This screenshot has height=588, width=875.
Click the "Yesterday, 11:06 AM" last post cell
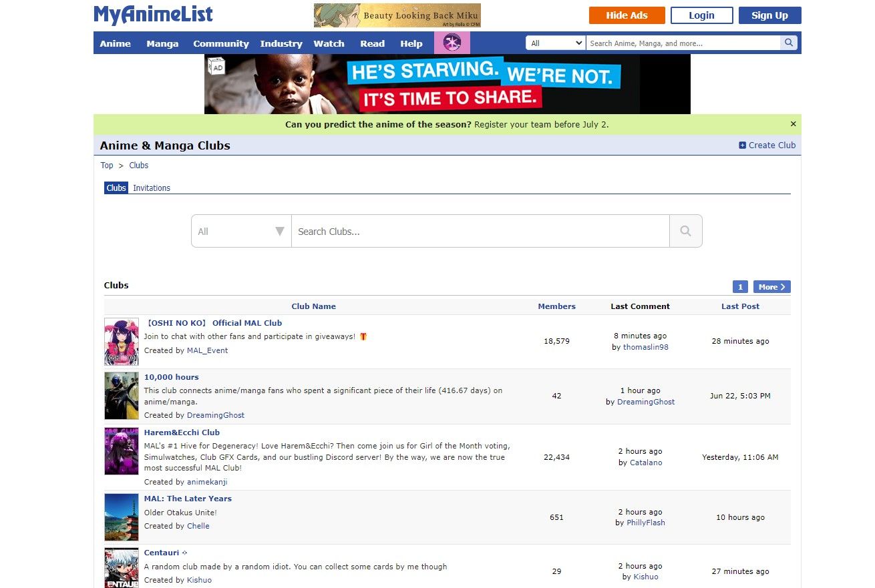pos(740,457)
